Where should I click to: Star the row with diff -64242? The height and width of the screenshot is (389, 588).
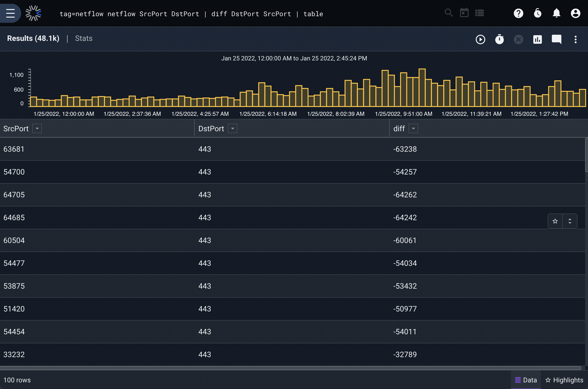pos(555,221)
